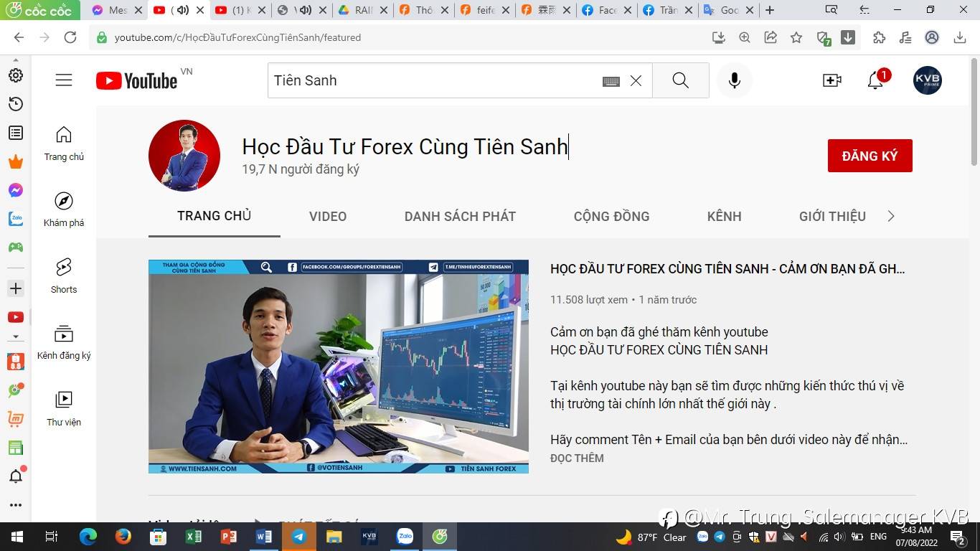Open the featured video title link

click(727, 269)
